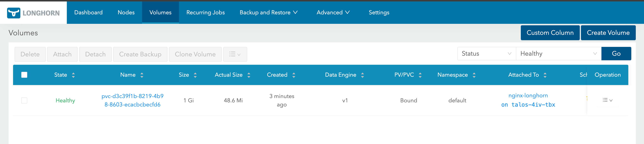Open the Status filter field dropdown
The height and width of the screenshot is (144, 644).
point(486,54)
